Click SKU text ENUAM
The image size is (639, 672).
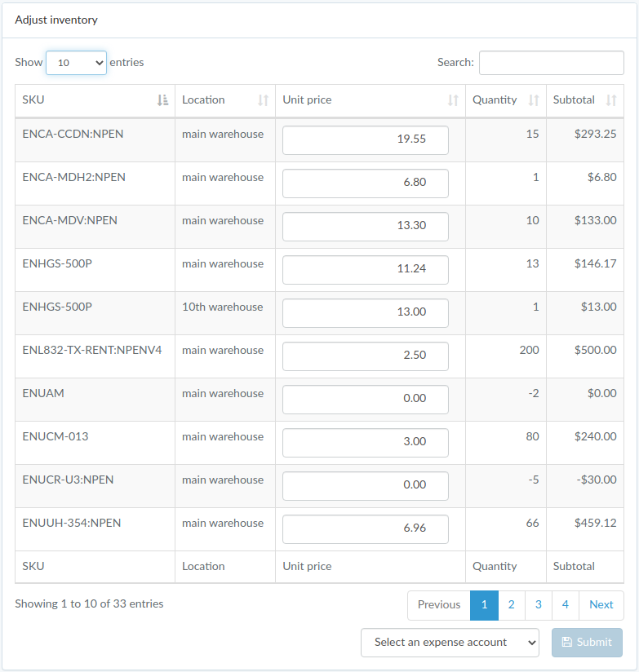pos(43,393)
